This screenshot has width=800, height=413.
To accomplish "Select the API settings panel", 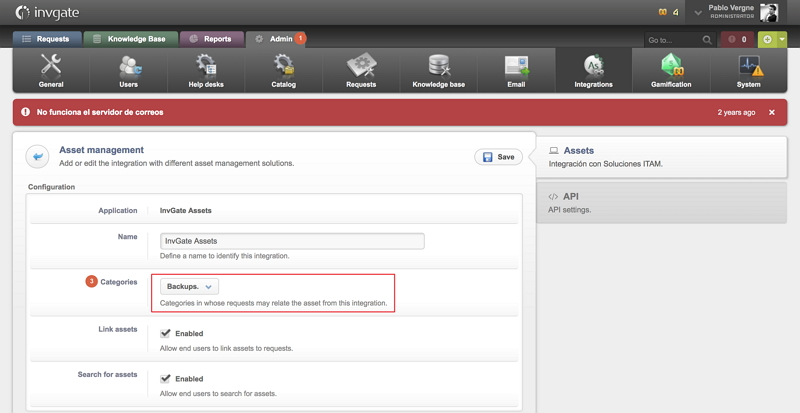I will coord(661,203).
